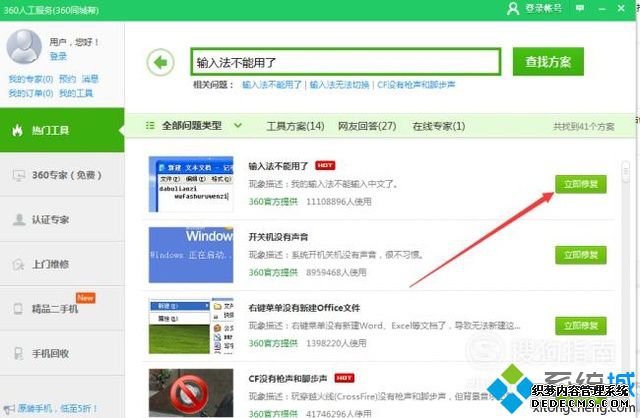Screen dimensions: 640x418
Task: Click the monitor icon beside 360专家
Action: click(19, 176)
